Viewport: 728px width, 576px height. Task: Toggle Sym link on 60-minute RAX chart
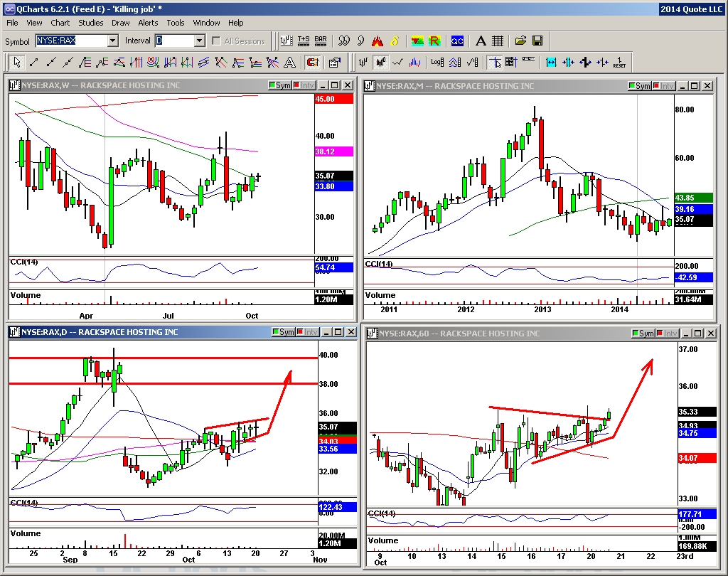(x=643, y=334)
